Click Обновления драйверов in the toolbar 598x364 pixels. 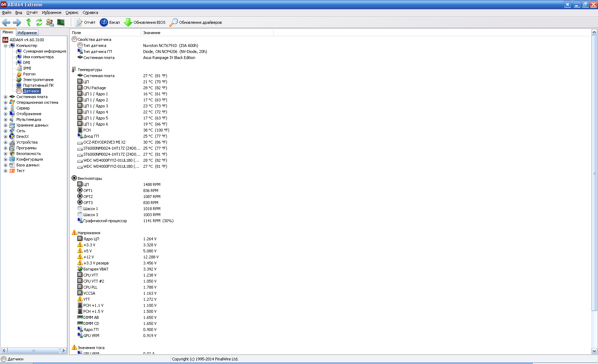(x=195, y=22)
